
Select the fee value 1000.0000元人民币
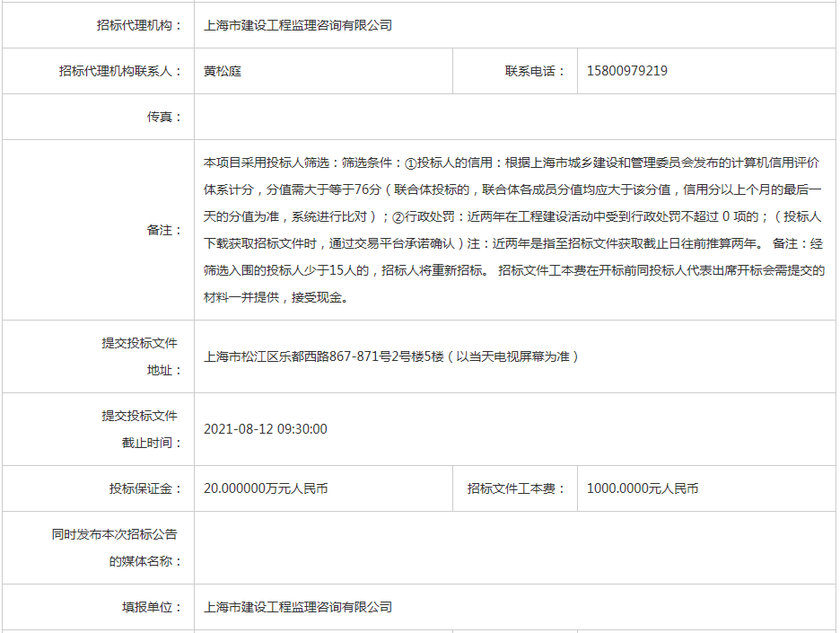(643, 488)
